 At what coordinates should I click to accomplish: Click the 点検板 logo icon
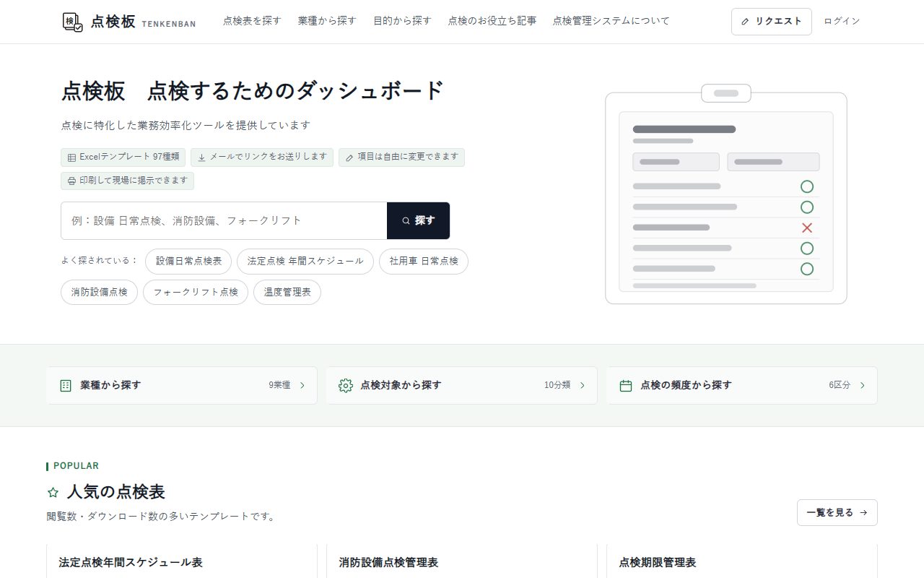coord(73,22)
